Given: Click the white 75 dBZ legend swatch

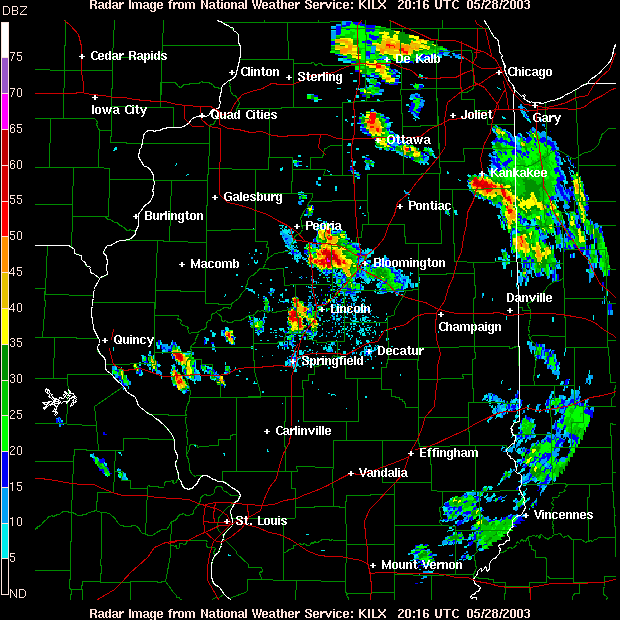Looking at the screenshot, I should pyautogui.click(x=5, y=40).
